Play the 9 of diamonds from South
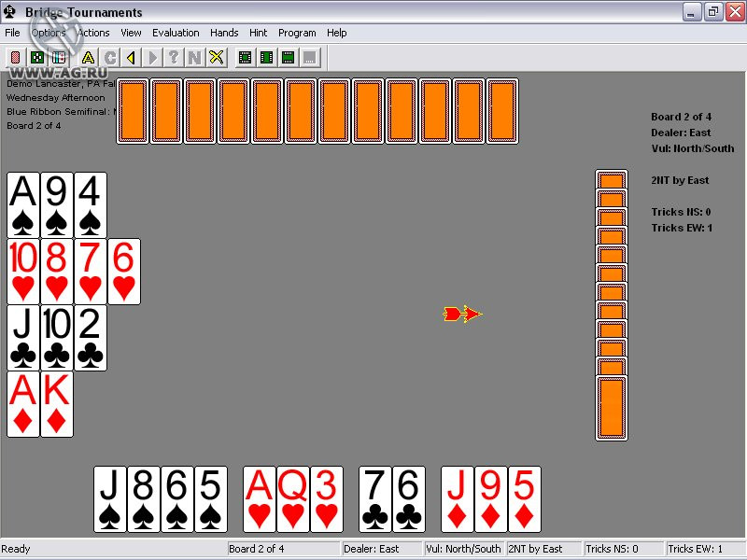 point(491,499)
